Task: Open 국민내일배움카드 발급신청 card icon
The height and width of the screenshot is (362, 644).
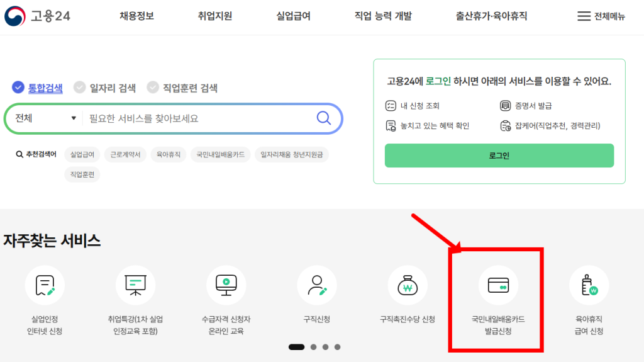Action: pos(498,286)
